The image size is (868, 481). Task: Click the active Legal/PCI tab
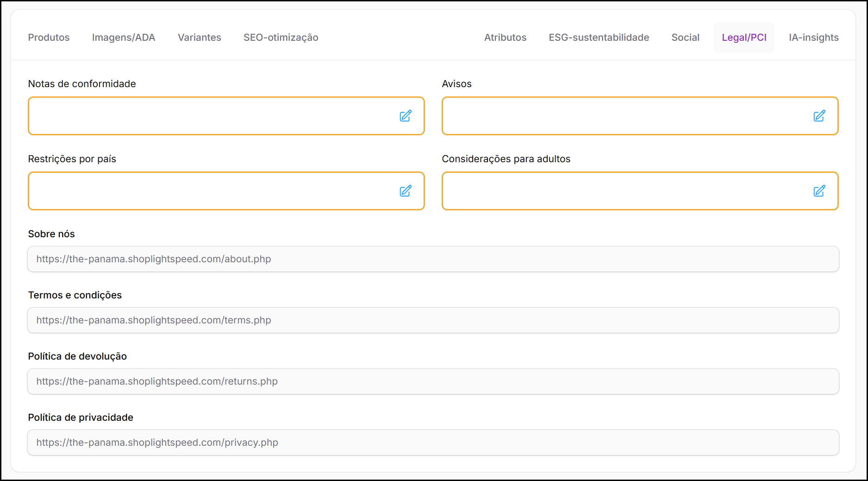coord(744,38)
